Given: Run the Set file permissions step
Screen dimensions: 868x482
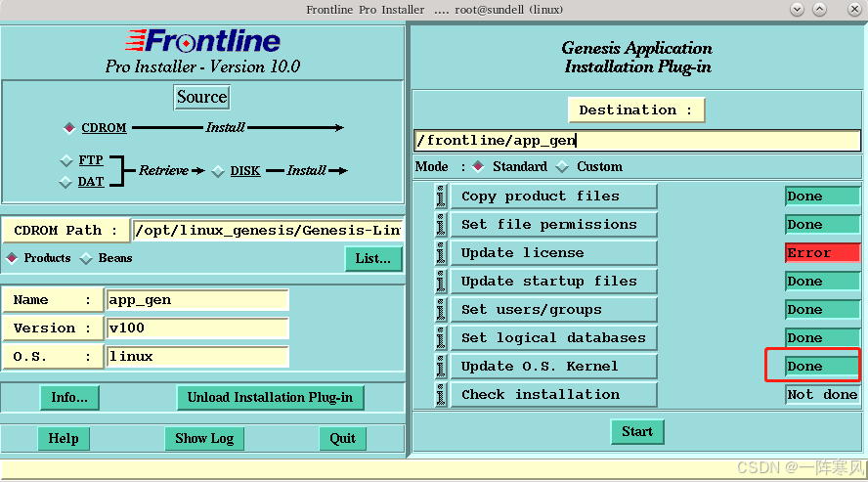Looking at the screenshot, I should pos(553,225).
